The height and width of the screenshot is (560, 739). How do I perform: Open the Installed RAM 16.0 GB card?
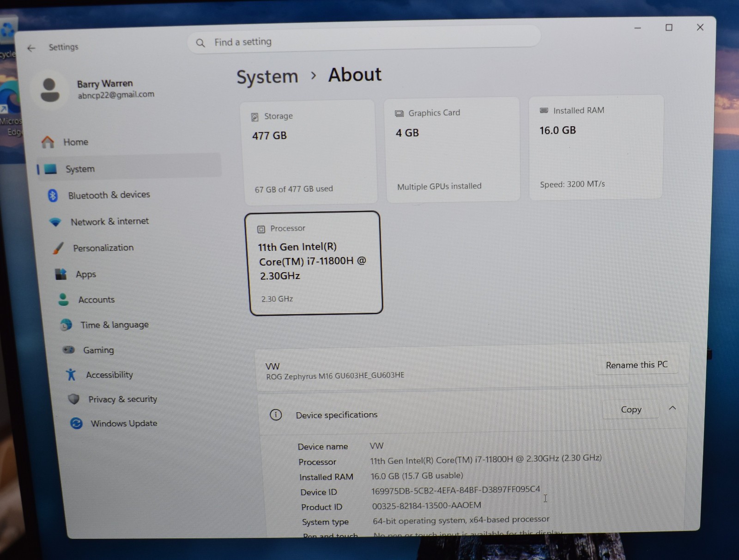[596, 147]
